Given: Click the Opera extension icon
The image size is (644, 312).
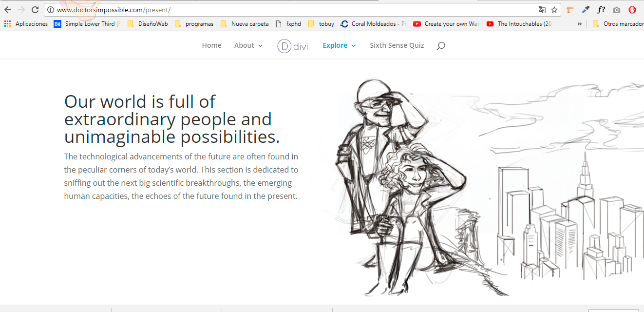Looking at the screenshot, I should (632, 10).
